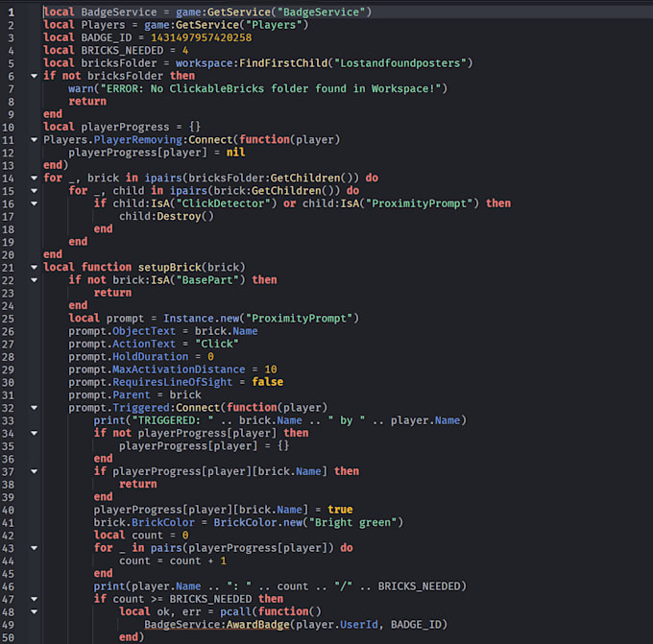This screenshot has height=644, width=653.
Task: Click the "Bright green" string
Action: (x=352, y=523)
